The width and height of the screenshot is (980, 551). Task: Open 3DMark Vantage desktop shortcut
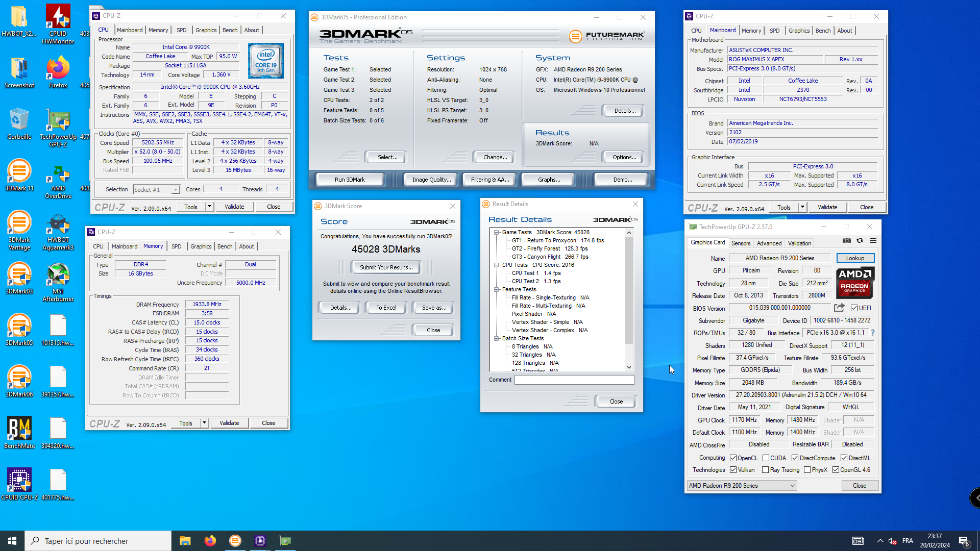point(19,231)
